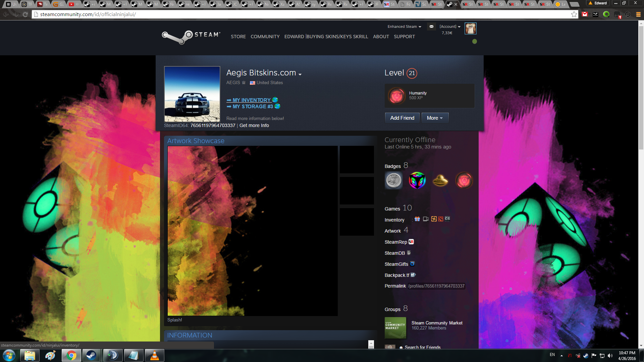Open the Gmail extension icon

(585, 14)
